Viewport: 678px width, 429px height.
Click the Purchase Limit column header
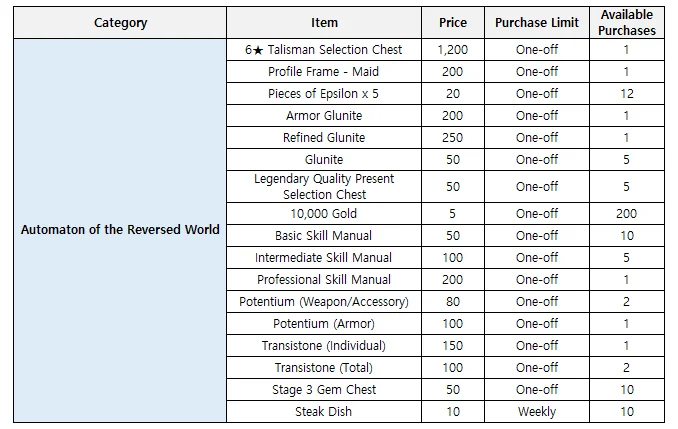click(x=537, y=22)
